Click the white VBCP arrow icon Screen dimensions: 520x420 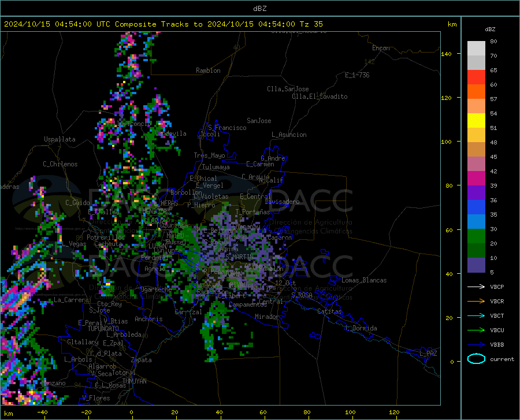[476, 287]
